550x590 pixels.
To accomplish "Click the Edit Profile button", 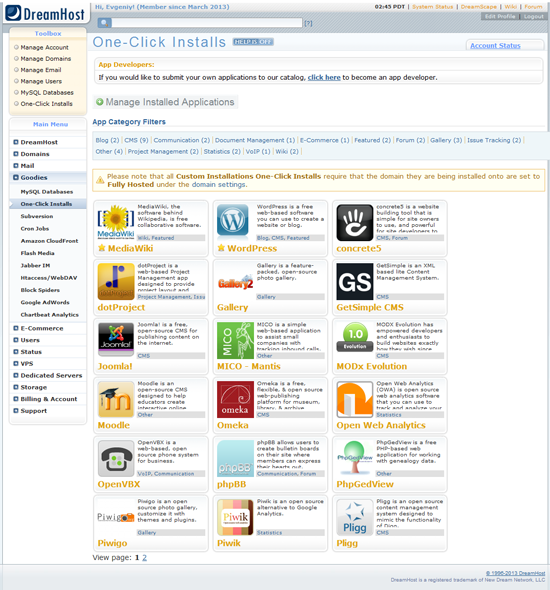I will click(x=500, y=17).
